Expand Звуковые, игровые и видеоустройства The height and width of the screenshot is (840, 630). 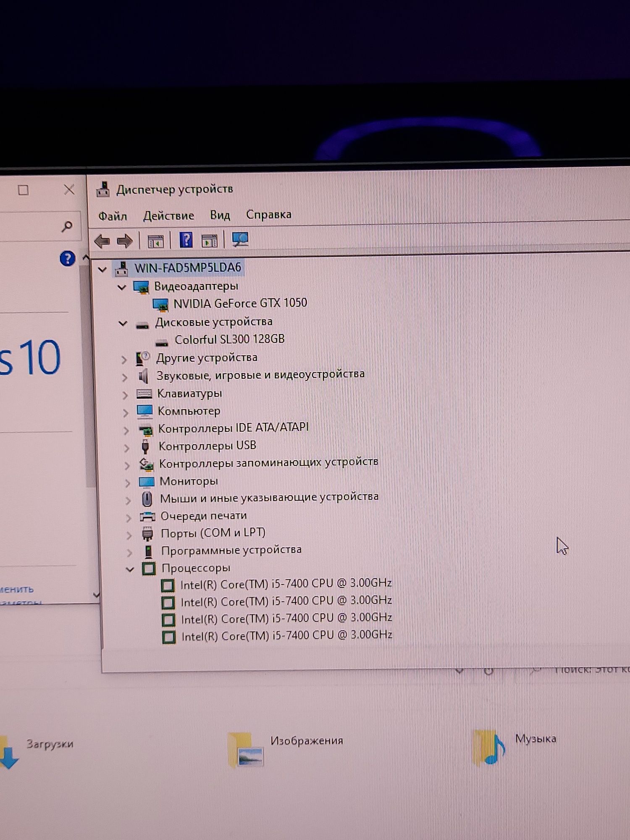pyautogui.click(x=125, y=378)
